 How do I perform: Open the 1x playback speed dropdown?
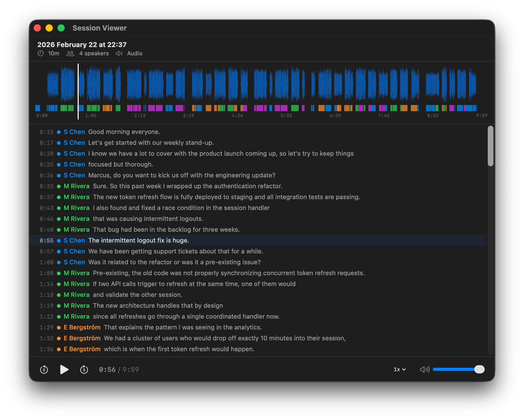click(x=399, y=369)
